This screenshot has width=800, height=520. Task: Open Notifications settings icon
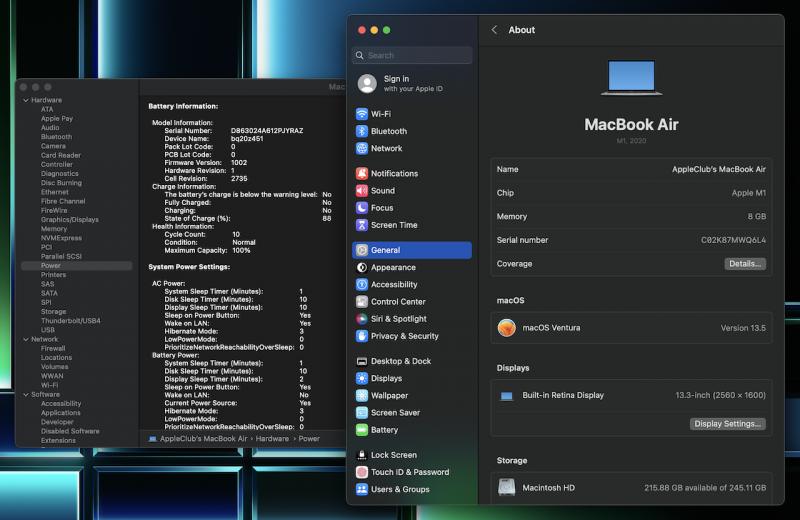click(362, 174)
